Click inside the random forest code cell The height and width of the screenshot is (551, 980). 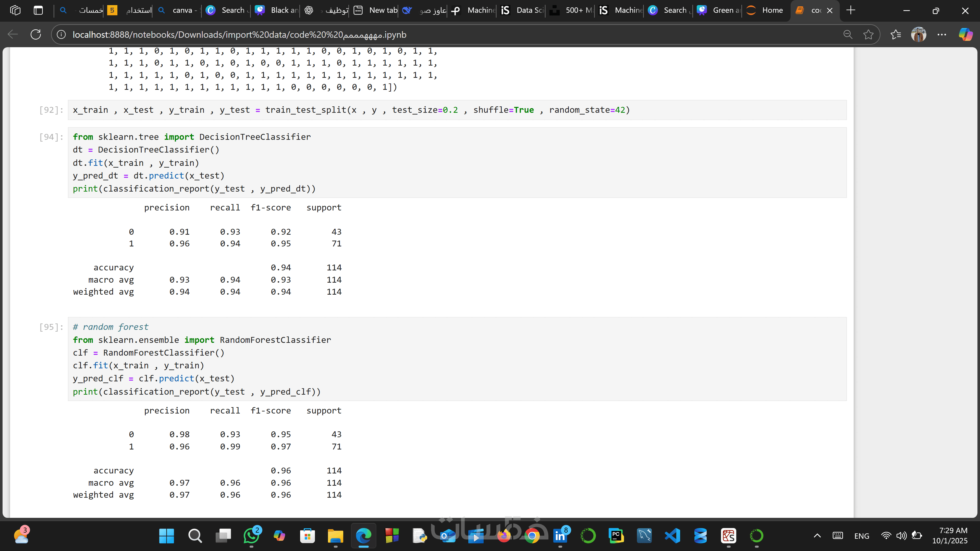pyautogui.click(x=457, y=359)
